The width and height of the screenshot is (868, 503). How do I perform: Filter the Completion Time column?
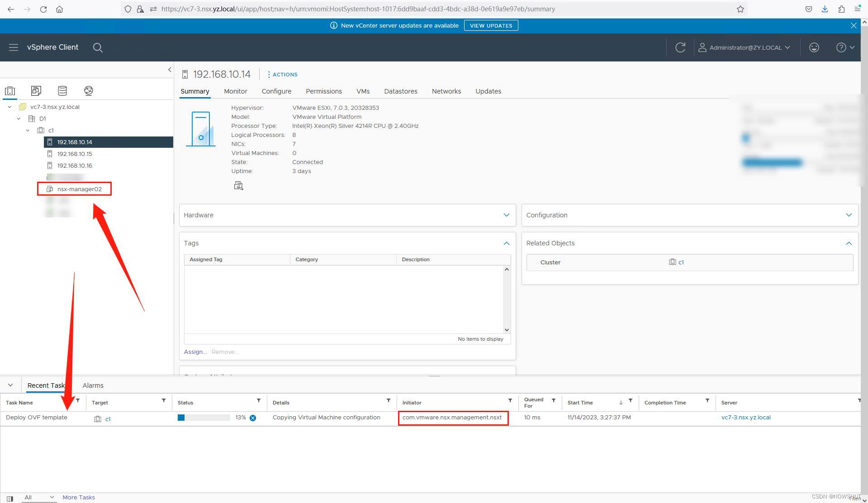[707, 400]
